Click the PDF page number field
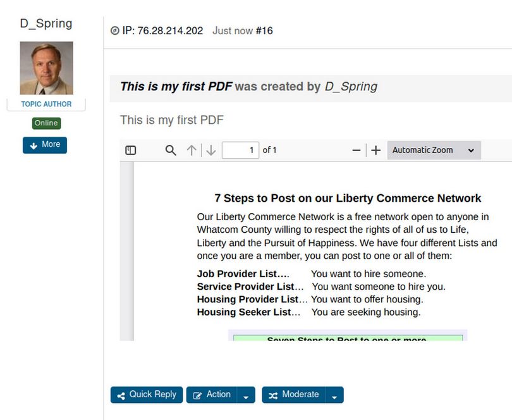Viewport: 512px width, 420px height. (240, 151)
